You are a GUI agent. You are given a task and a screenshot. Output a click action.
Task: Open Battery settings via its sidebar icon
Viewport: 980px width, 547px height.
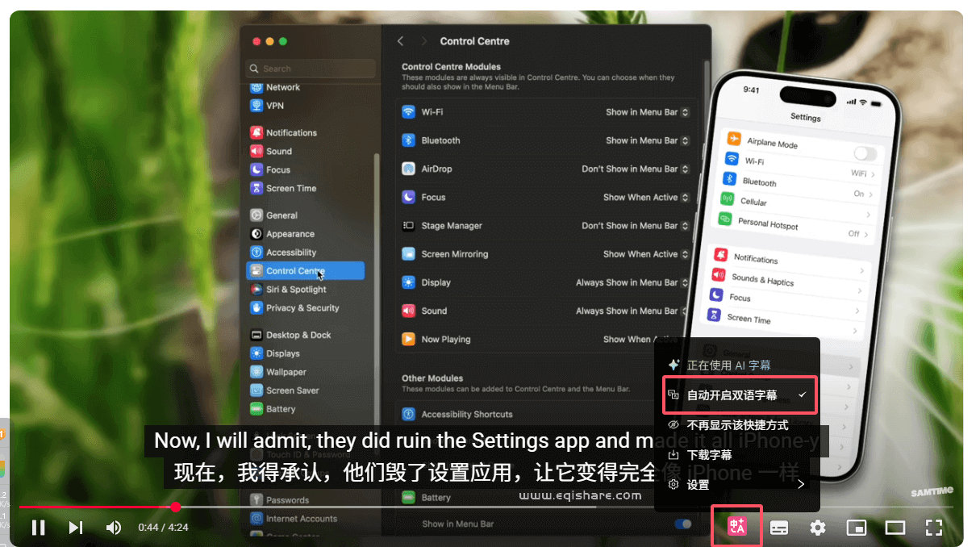(x=258, y=408)
